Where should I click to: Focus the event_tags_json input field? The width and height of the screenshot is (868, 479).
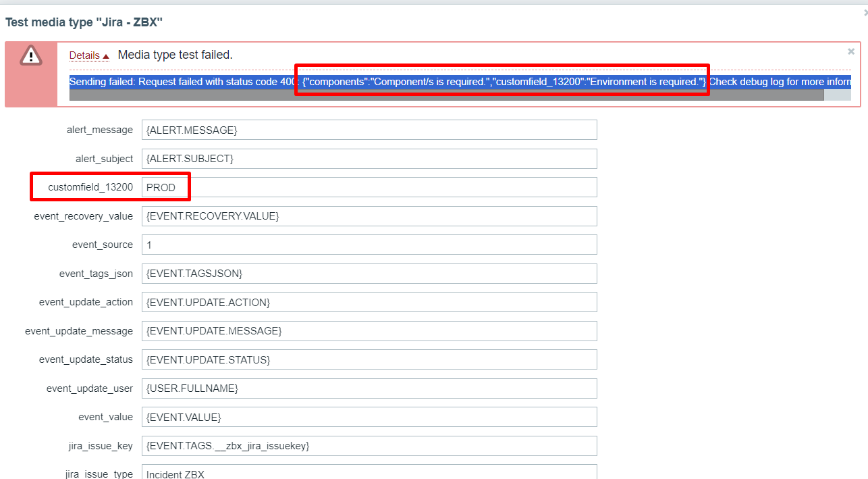coord(369,274)
